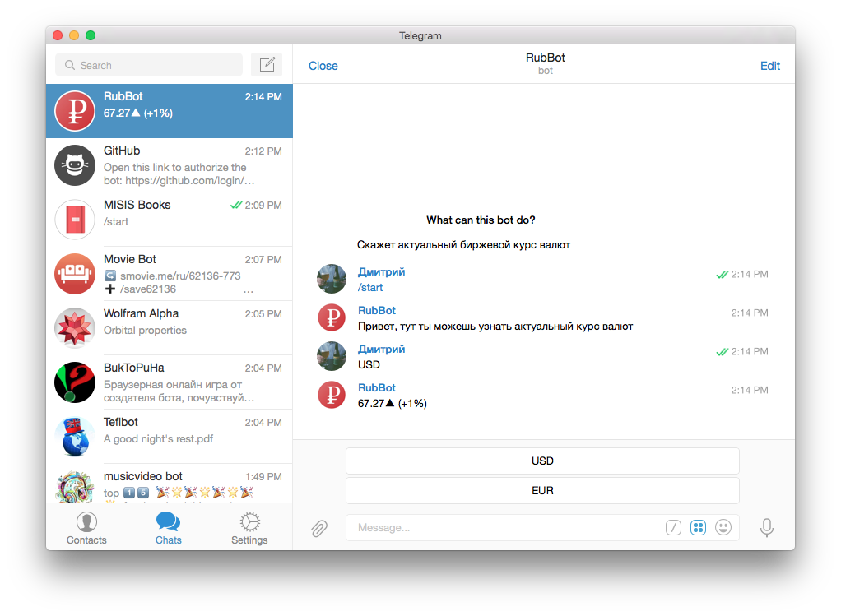Open the musicvideo bot chat row
The height and width of the screenshot is (616, 841).
170,483
